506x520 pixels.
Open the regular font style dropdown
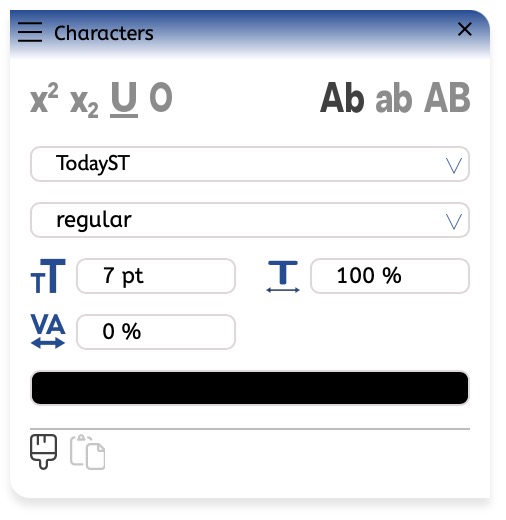[x=250, y=220]
